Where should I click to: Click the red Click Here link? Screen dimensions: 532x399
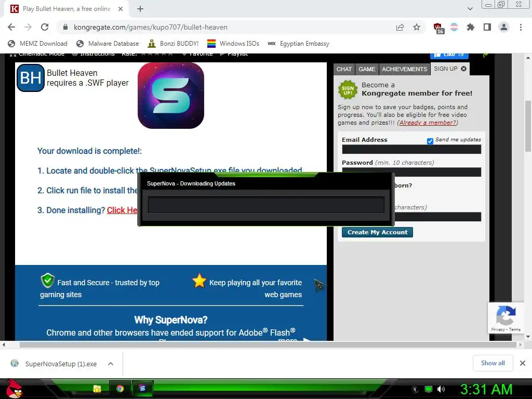pos(122,210)
